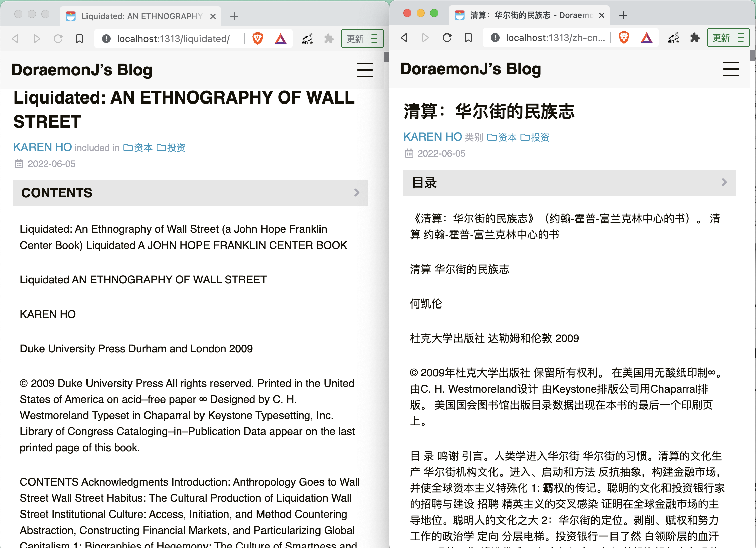
Task: Click forward navigation arrow in right window
Action: click(425, 38)
